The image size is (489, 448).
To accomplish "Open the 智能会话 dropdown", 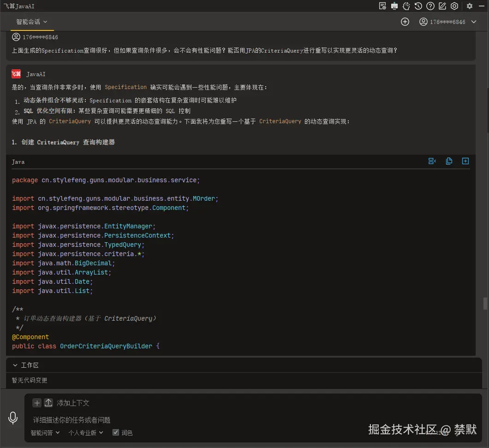I will tap(31, 22).
